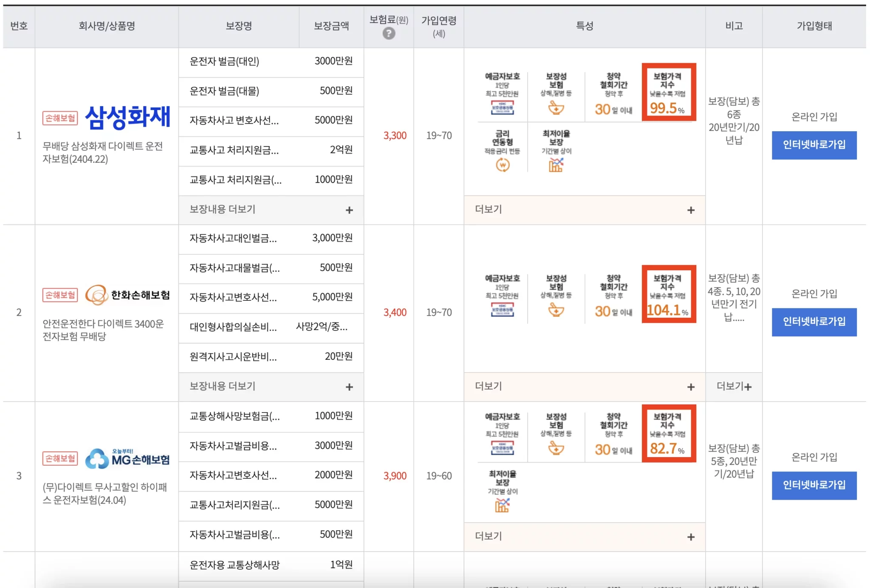Click Hanwha price index 104.1% badge

[x=669, y=294]
